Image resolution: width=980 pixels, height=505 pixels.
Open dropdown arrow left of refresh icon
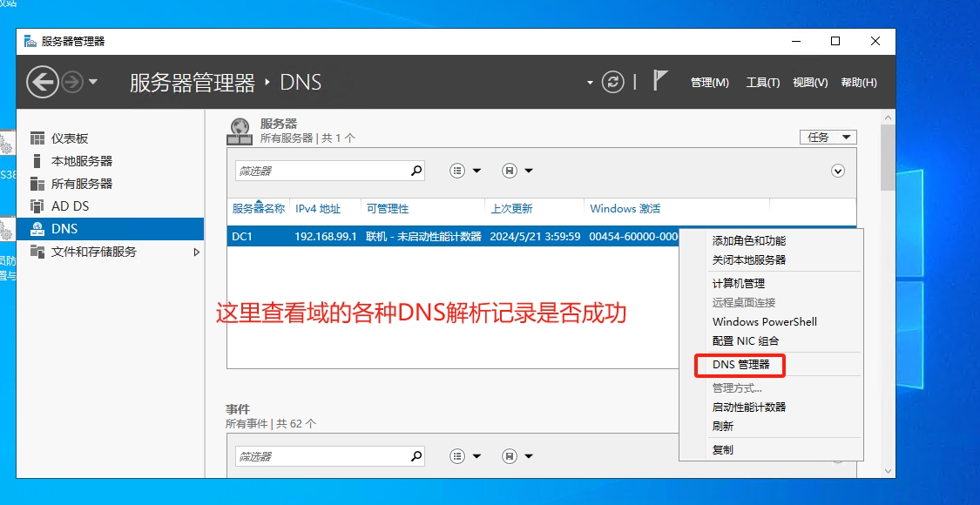[590, 83]
